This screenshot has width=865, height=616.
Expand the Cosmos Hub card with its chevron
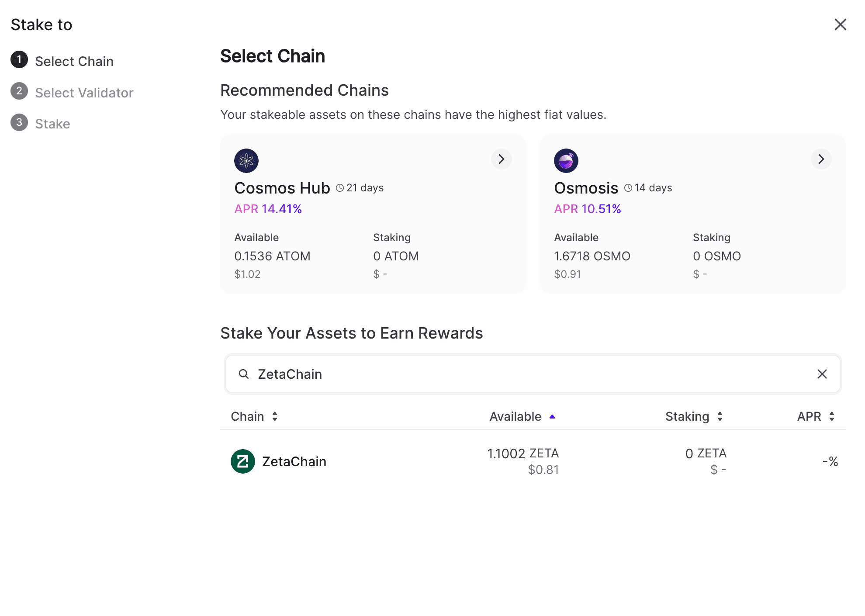click(502, 159)
